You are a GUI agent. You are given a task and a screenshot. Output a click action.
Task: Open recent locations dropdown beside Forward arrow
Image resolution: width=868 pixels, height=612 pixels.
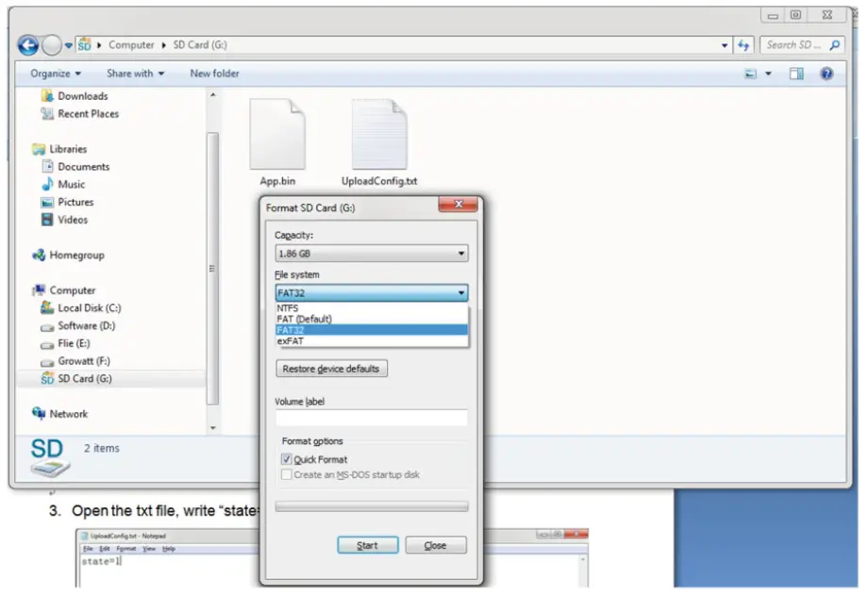tap(68, 45)
